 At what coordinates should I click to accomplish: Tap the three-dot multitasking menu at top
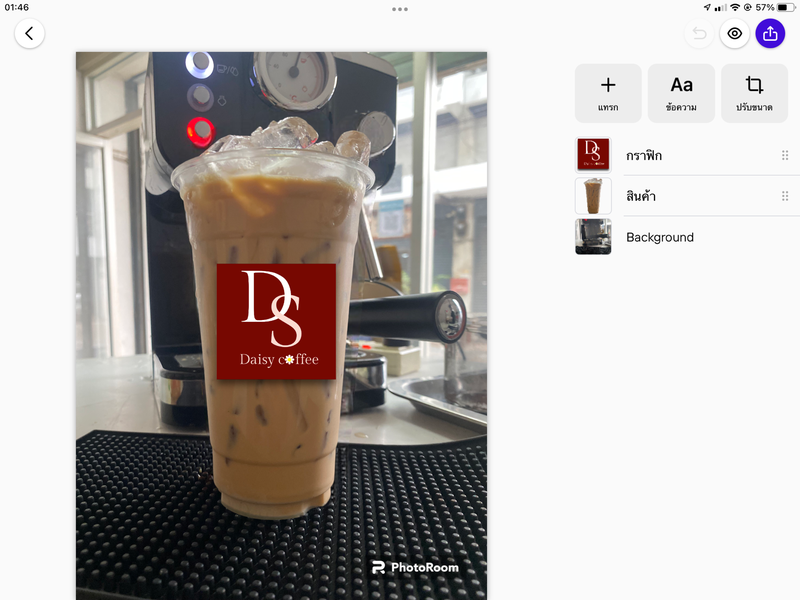[400, 9]
